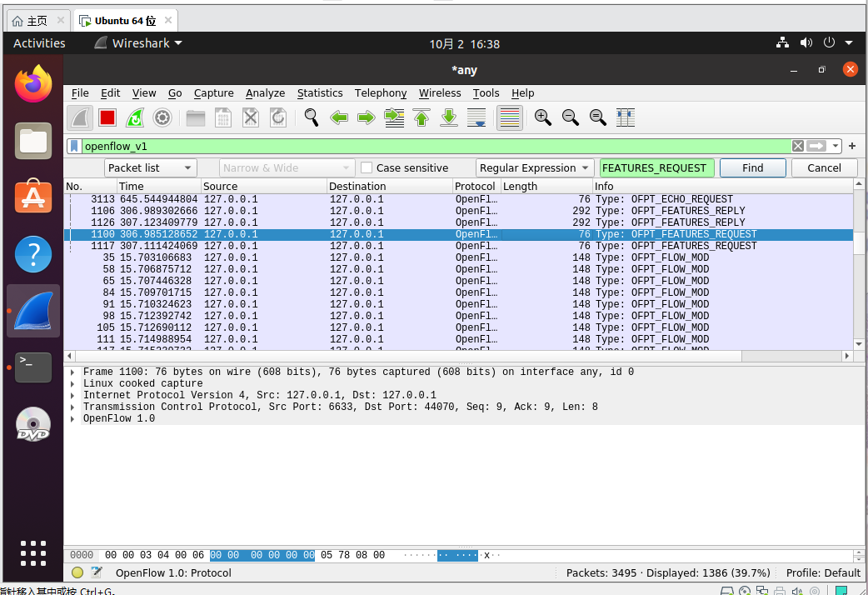Jump to the last packet

[449, 117]
